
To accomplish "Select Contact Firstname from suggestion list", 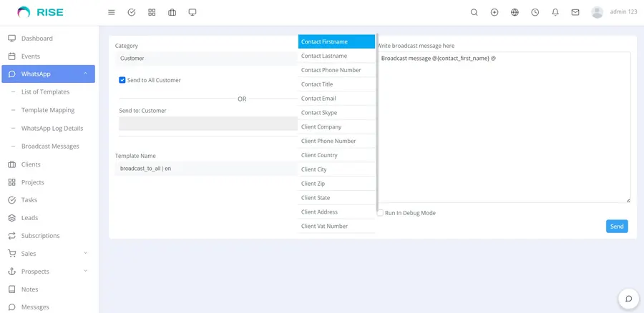I will tap(336, 41).
